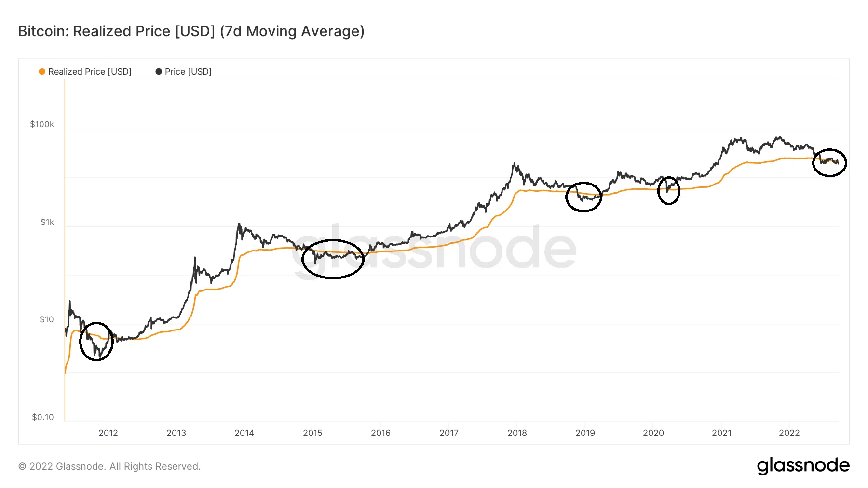Click the 2018 x-axis year label
868x488 pixels.
(x=517, y=433)
